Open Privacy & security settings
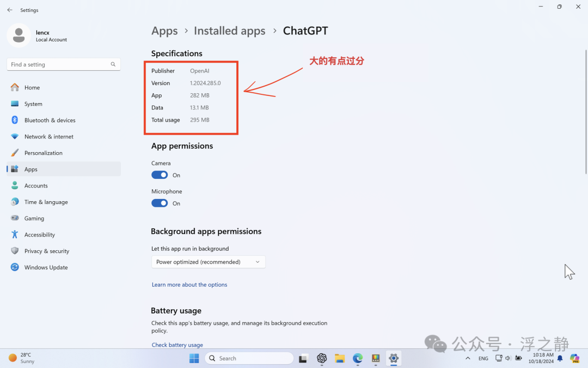Screen dimensions: 588x368 64,251
